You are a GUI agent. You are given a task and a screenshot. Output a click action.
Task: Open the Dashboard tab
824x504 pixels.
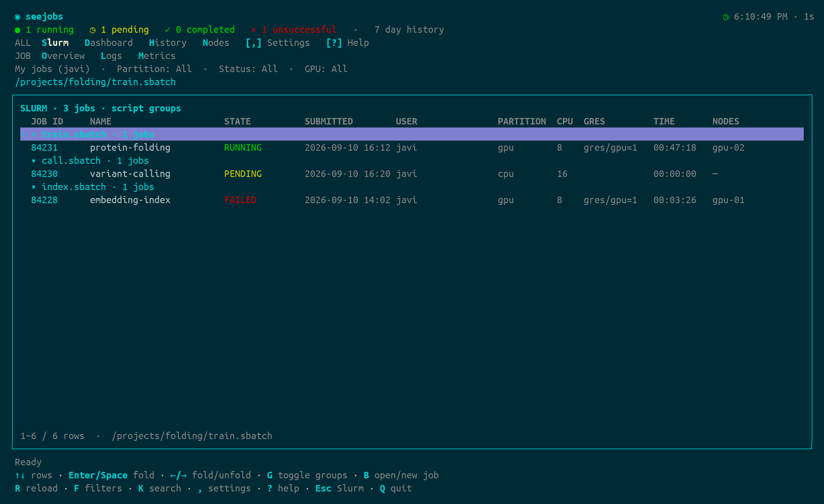(x=109, y=43)
